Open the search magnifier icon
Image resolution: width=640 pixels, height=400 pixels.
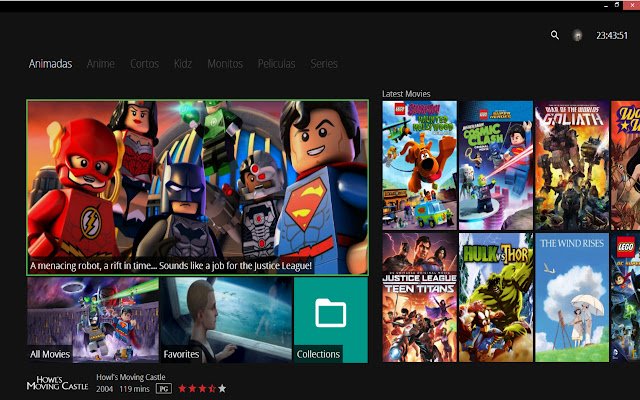[x=555, y=35]
